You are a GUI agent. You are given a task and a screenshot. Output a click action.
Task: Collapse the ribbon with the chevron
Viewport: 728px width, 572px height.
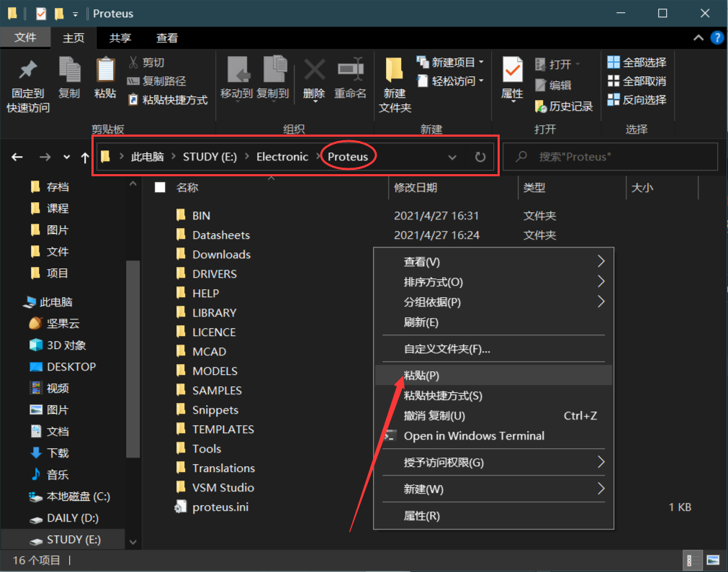click(x=698, y=38)
